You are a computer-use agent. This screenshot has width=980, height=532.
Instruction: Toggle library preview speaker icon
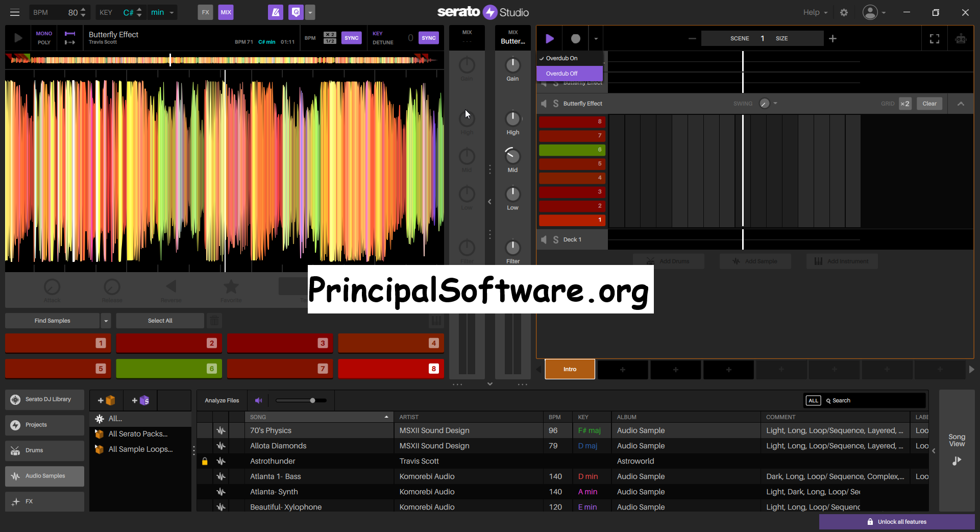point(259,400)
